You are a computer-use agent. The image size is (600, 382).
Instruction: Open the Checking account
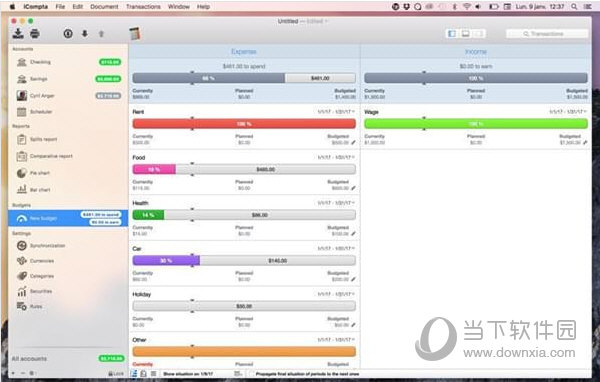pyautogui.click(x=68, y=62)
